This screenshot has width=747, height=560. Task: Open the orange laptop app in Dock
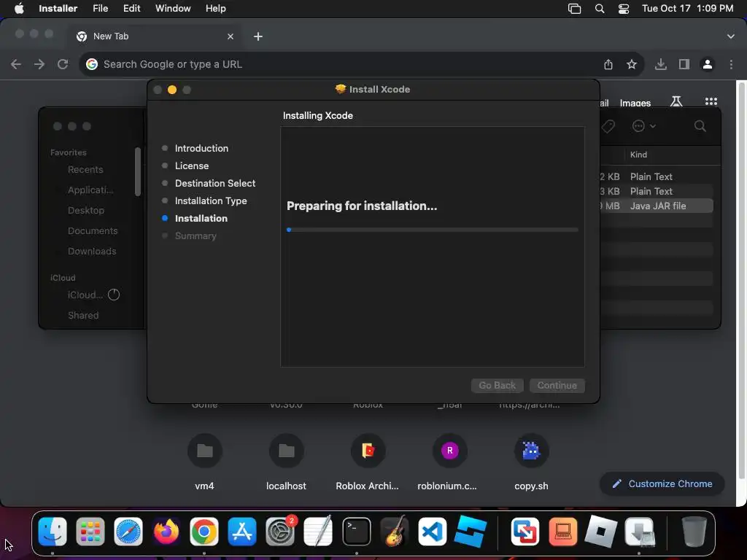(x=562, y=531)
